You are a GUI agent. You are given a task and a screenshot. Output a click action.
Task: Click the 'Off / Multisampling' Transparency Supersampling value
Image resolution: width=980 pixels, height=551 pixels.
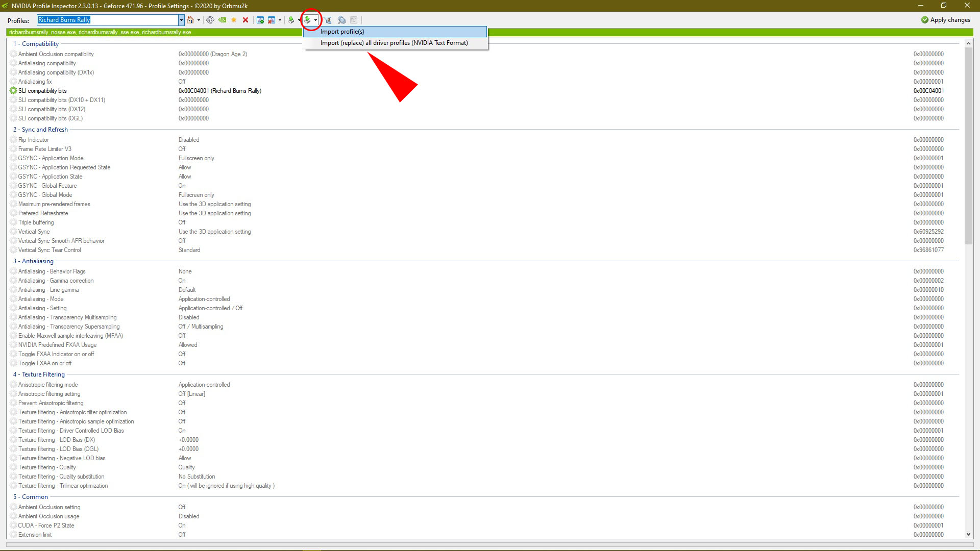(201, 327)
